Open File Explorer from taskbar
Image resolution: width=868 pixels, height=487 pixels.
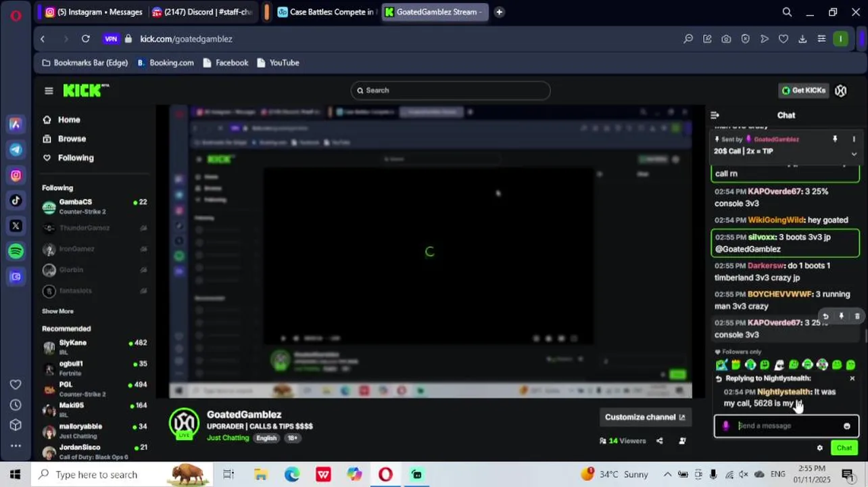(x=260, y=474)
